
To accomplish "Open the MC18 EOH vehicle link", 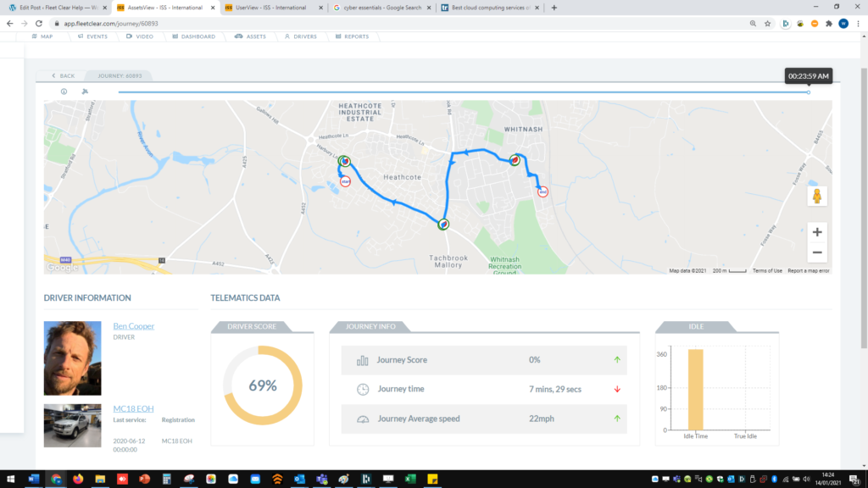I will [133, 408].
